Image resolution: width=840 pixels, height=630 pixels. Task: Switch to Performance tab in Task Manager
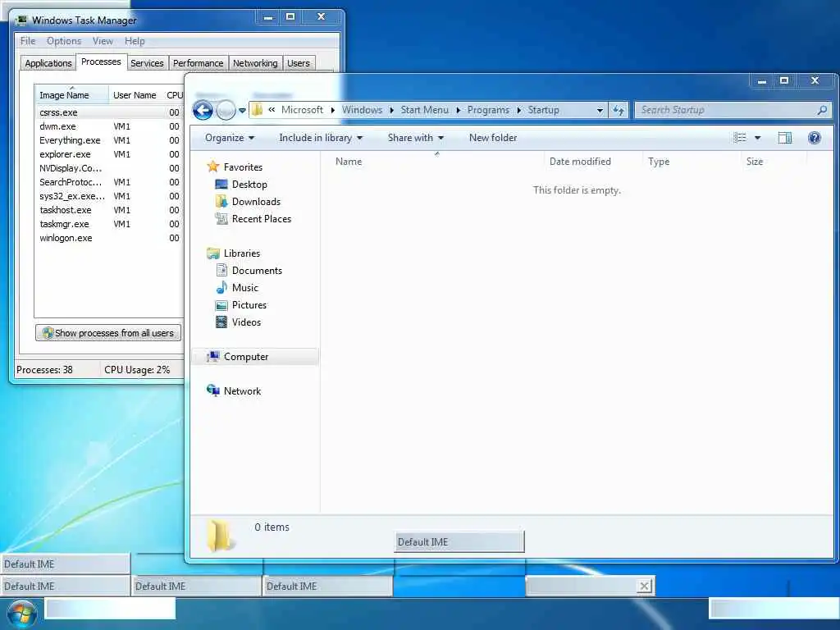coord(199,63)
